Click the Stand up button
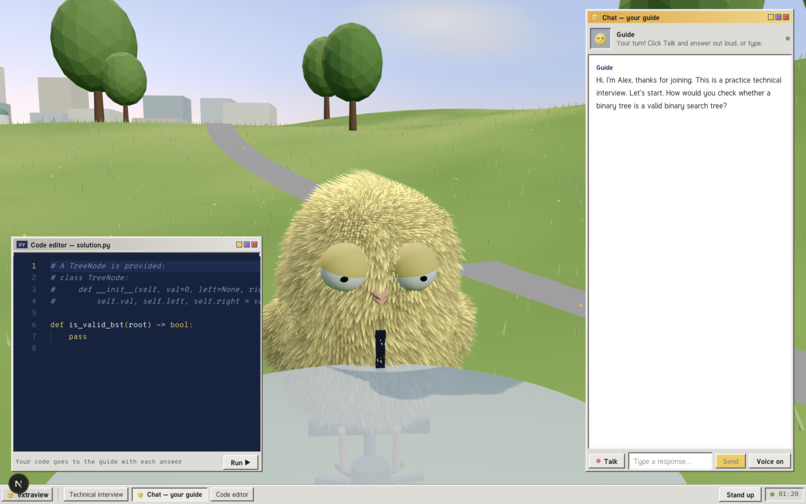 tap(740, 495)
